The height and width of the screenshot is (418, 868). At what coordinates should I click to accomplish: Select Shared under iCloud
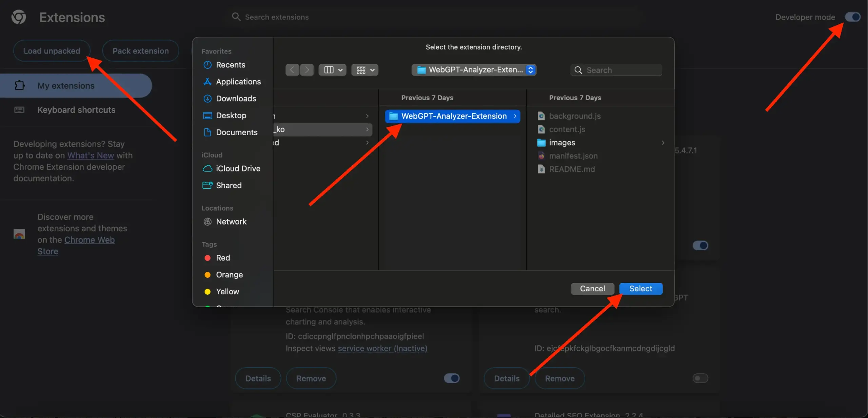(229, 185)
